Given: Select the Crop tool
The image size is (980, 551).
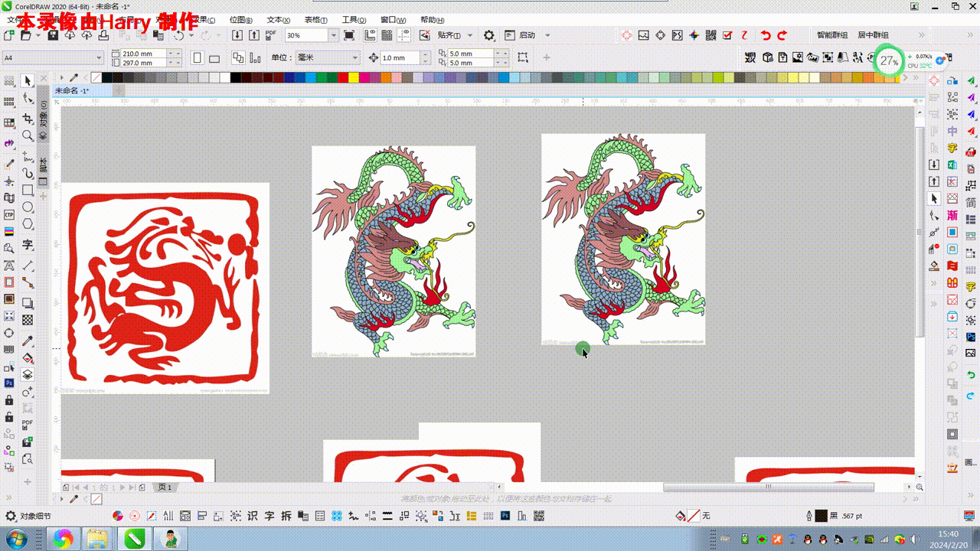Looking at the screenshot, I should (x=28, y=118).
